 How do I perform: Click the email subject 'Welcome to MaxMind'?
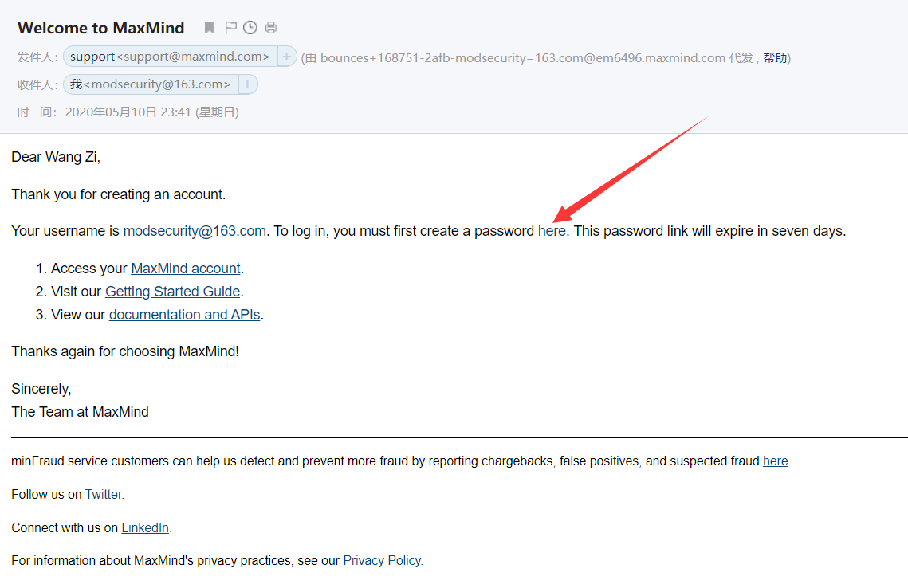coord(100,28)
